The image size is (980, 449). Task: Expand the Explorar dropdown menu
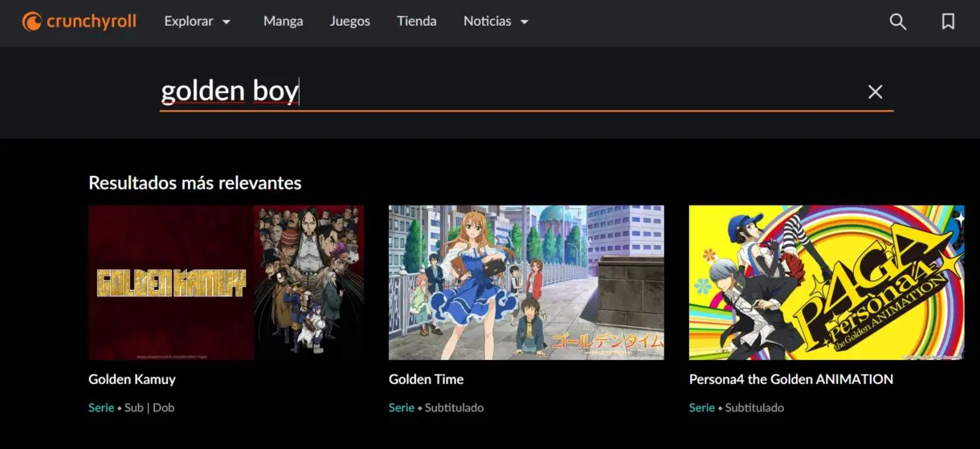[x=198, y=22]
